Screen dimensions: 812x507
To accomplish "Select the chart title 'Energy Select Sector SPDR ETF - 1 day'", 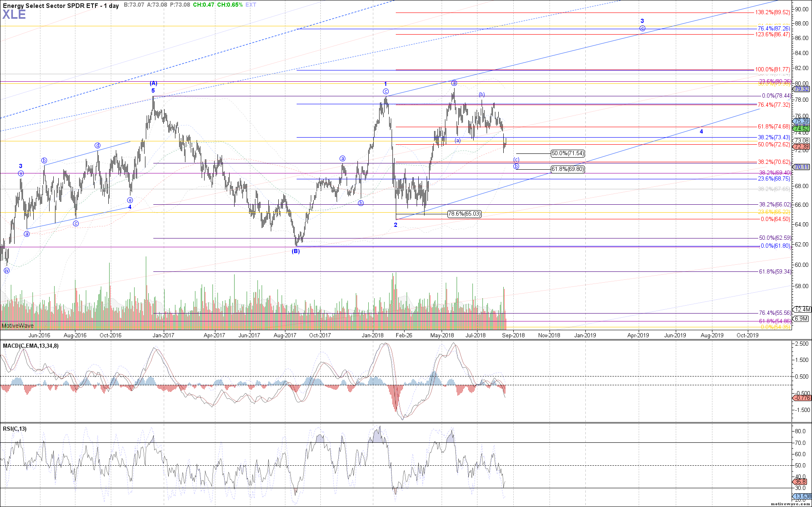I will [x=61, y=5].
